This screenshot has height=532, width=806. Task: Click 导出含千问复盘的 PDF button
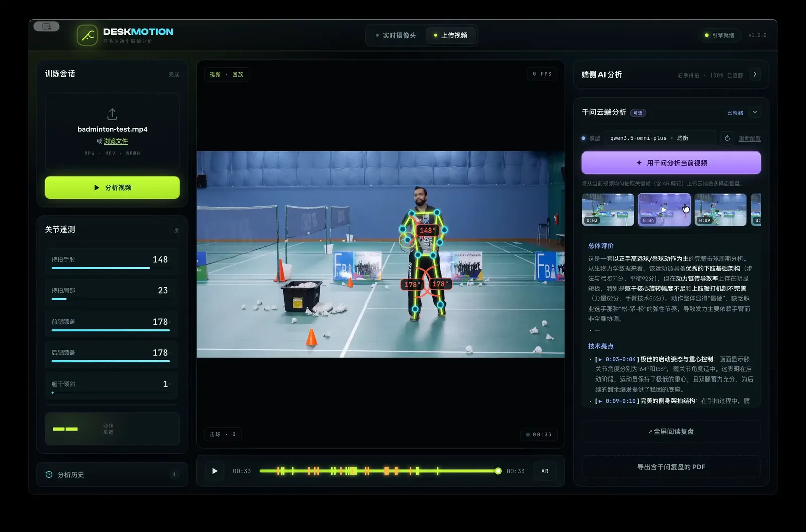click(x=671, y=467)
